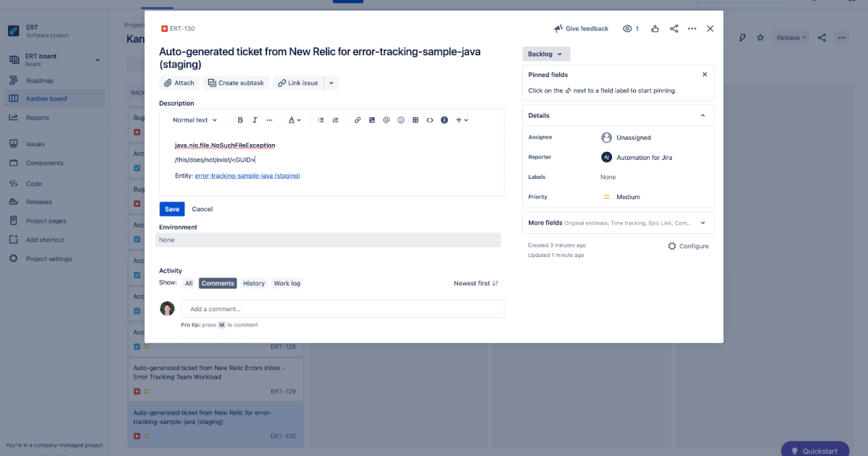This screenshot has width=868, height=456.
Task: Select Comments filter in the Activity section
Action: (217, 283)
